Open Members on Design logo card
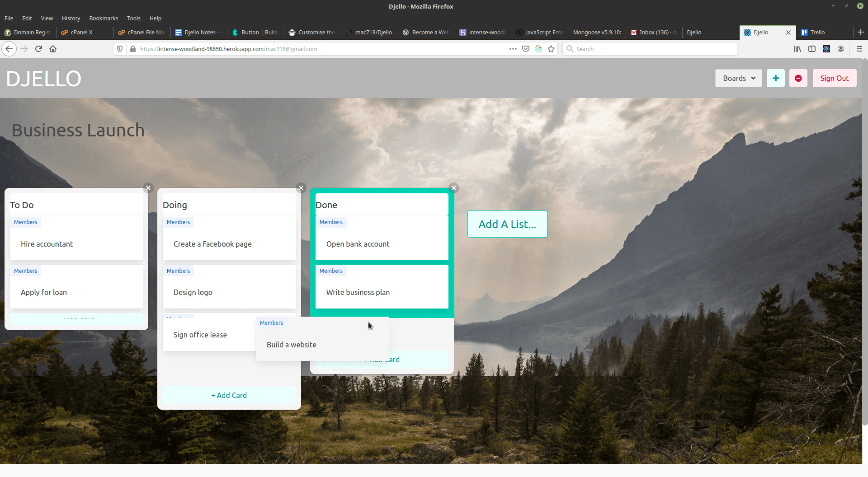Screen dimensions: 868x477 (x=178, y=271)
